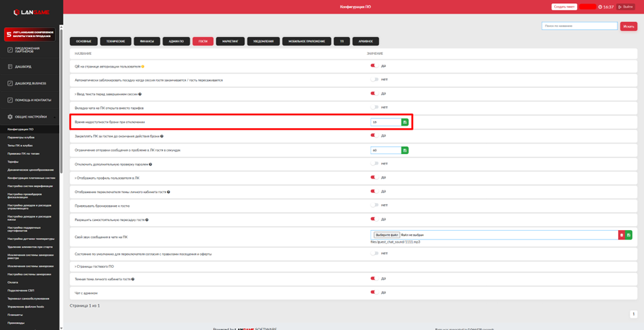
Task: Expand 'Страницы гостевого ПО' section
Action: 94,267
